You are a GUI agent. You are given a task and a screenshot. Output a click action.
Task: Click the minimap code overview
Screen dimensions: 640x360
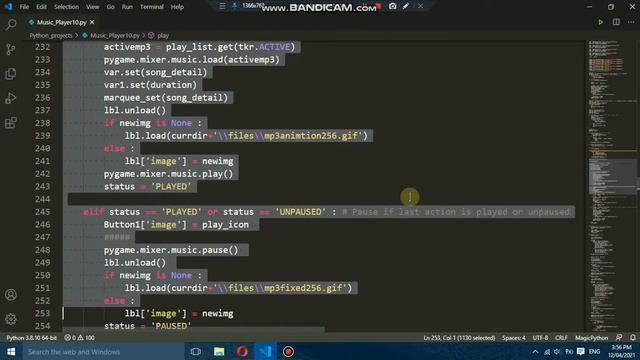click(612, 186)
